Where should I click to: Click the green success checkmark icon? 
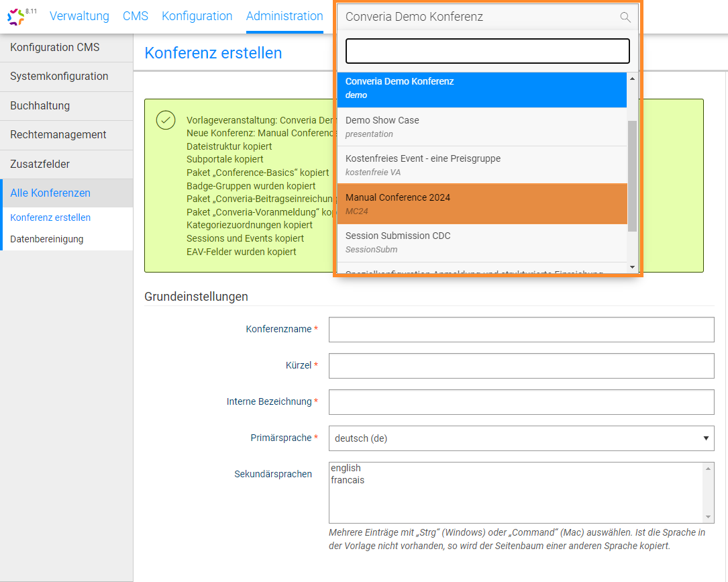click(166, 120)
